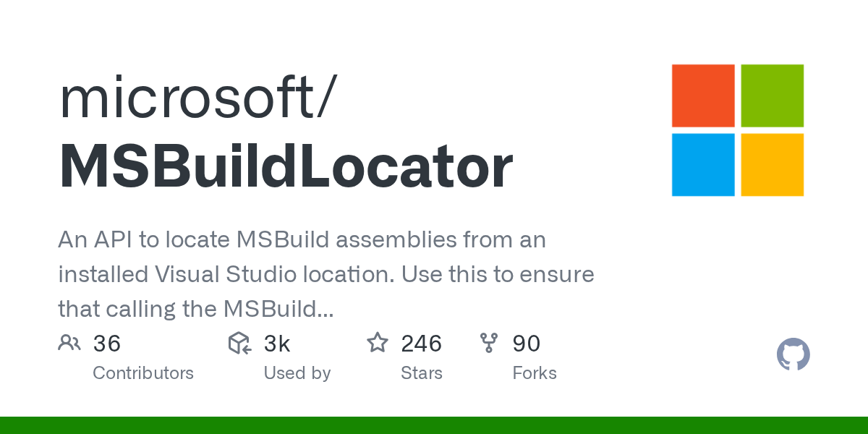Select the 3k used by count
This screenshot has width=868, height=434.
click(277, 344)
